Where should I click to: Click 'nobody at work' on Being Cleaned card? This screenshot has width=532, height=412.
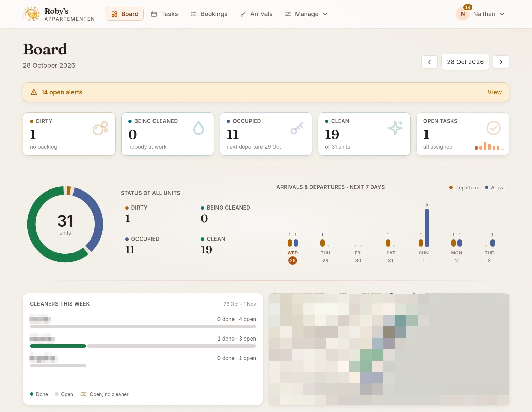tap(147, 147)
